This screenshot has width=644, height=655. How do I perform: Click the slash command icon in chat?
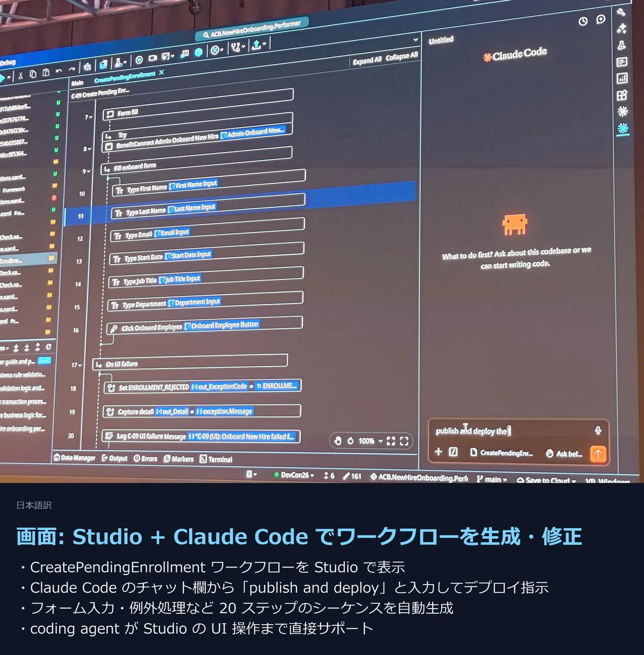pos(453,452)
